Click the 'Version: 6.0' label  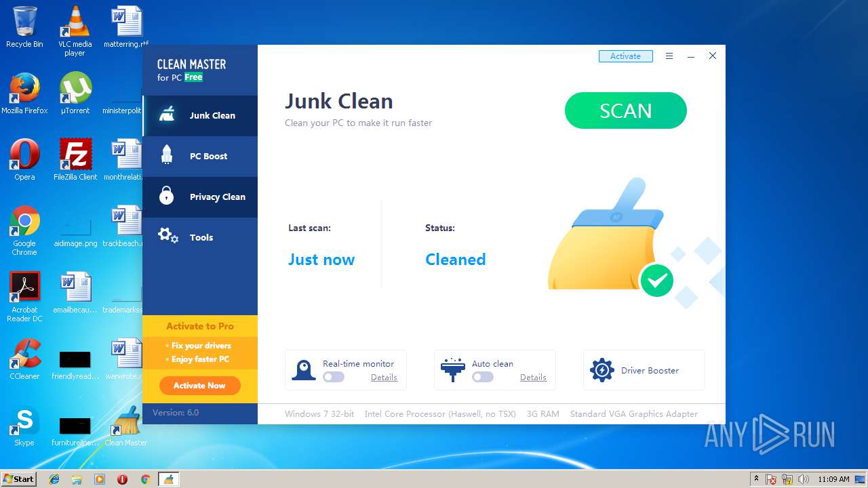[176, 413]
